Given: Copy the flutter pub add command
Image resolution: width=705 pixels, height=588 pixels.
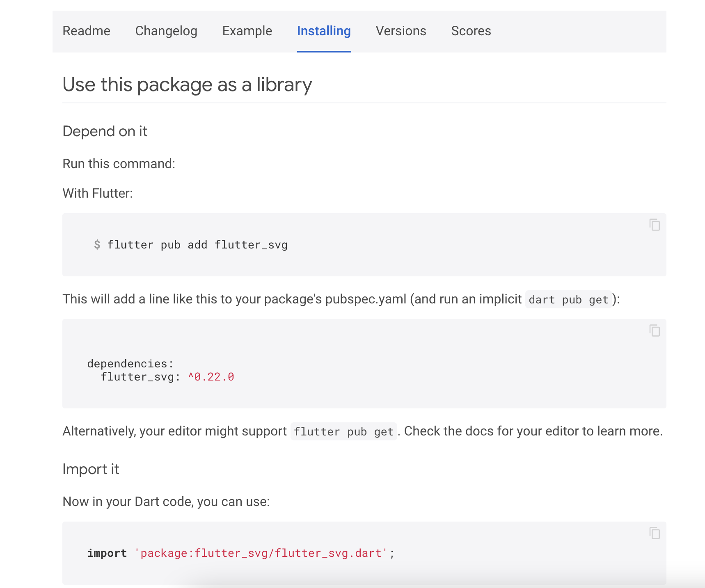Looking at the screenshot, I should pyautogui.click(x=655, y=225).
